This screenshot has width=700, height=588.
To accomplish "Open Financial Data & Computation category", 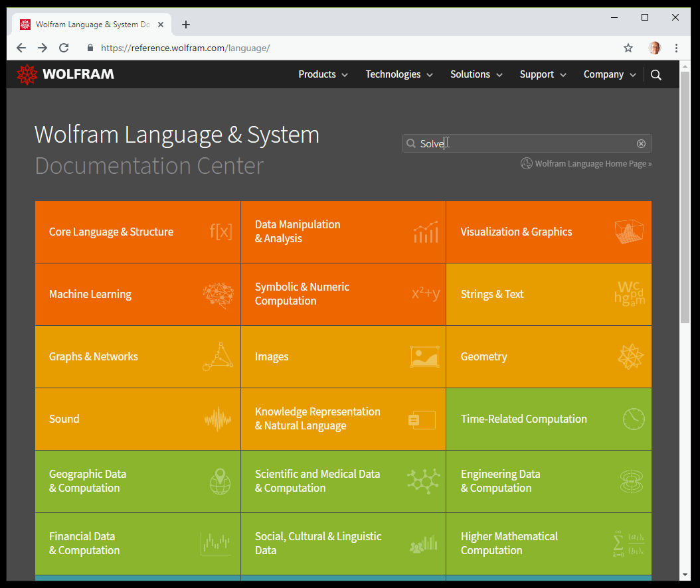I will coord(137,544).
